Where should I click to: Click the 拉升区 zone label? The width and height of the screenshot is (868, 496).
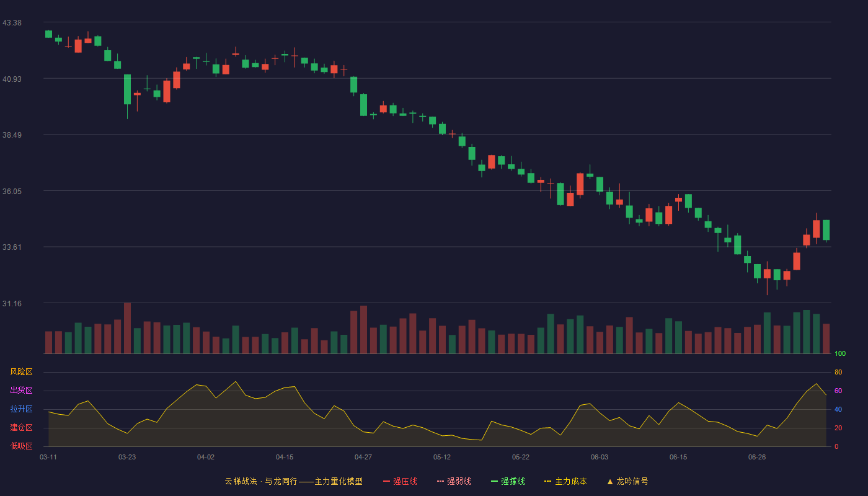(x=21, y=409)
